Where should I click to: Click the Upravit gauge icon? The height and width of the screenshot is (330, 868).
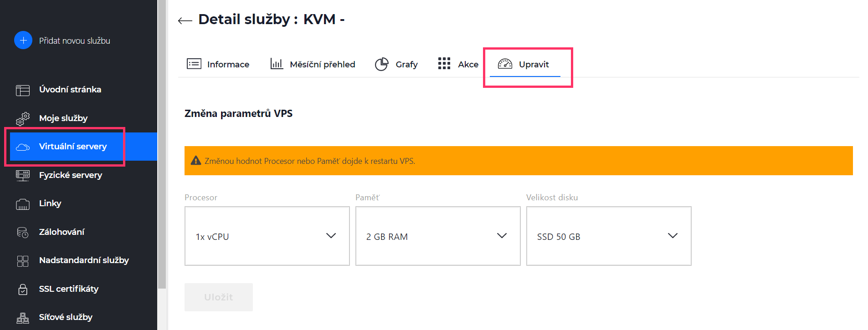tap(505, 64)
